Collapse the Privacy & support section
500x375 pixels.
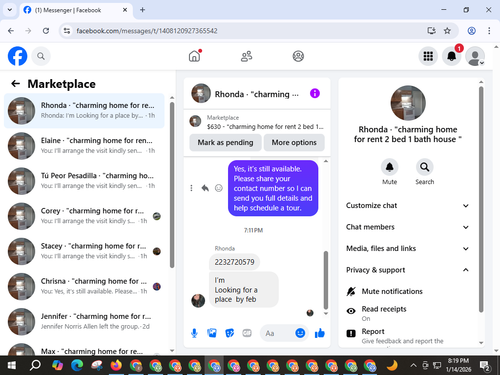click(x=408, y=270)
